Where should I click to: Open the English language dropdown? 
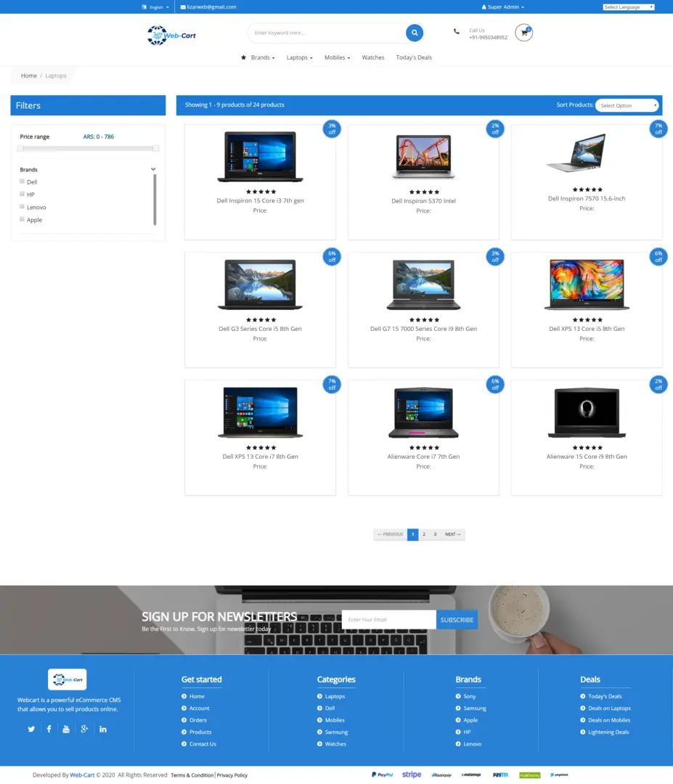155,7
